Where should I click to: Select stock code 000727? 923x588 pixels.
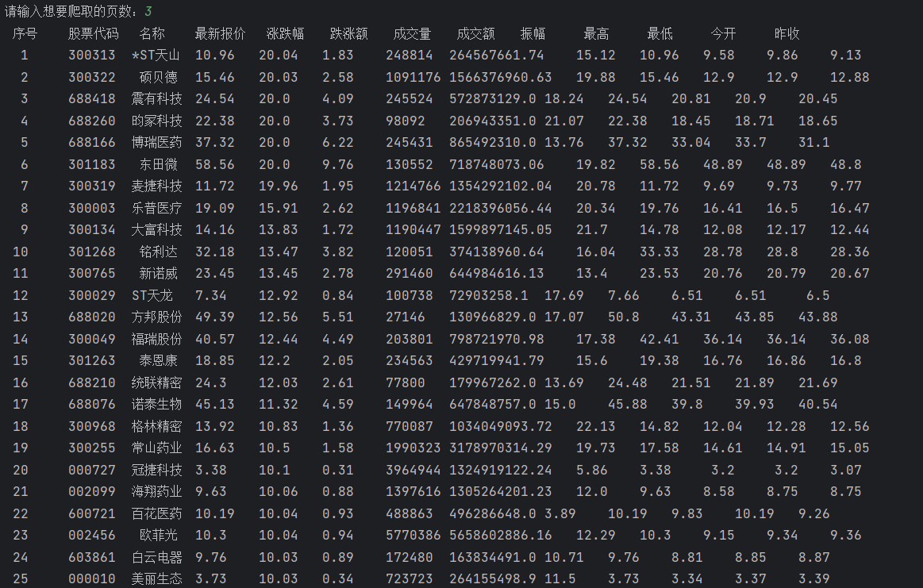(92, 471)
